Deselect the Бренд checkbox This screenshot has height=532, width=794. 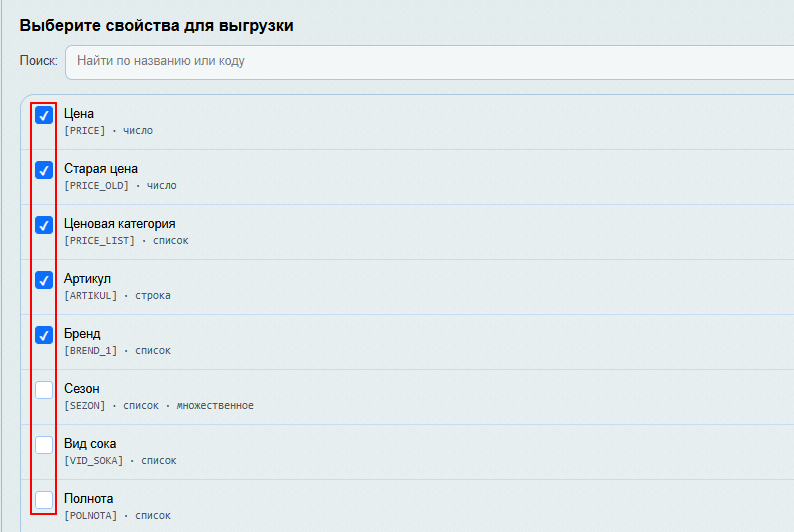[44, 335]
